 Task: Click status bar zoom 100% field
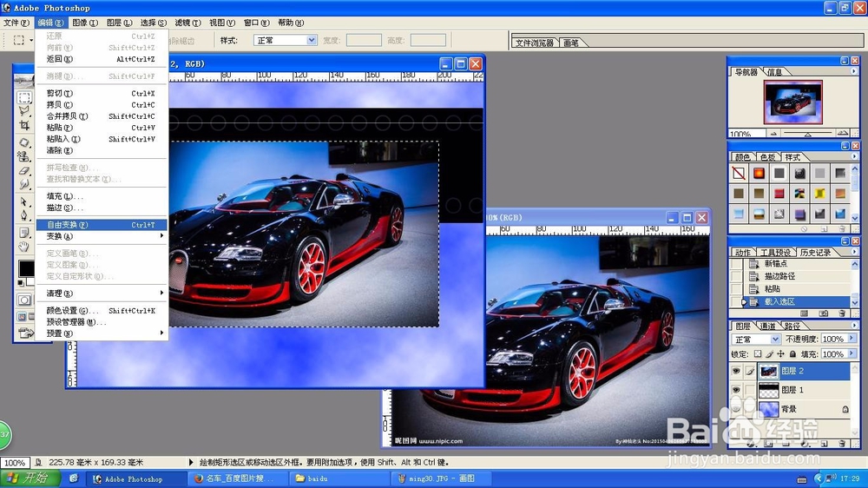[16, 462]
